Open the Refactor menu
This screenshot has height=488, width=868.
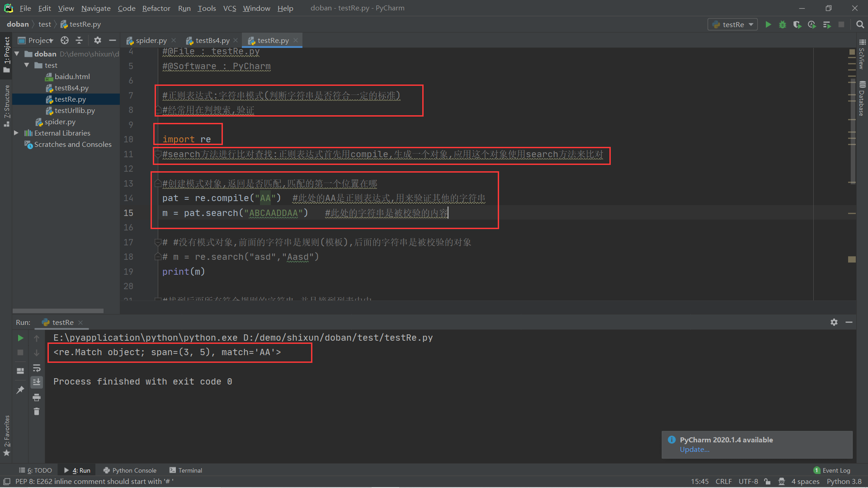(x=156, y=8)
